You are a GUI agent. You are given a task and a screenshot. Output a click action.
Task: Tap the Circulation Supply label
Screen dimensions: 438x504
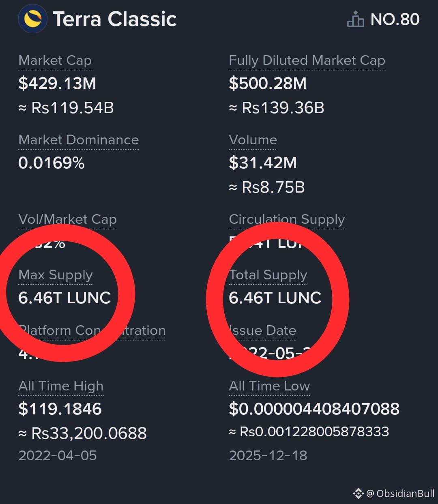(287, 219)
